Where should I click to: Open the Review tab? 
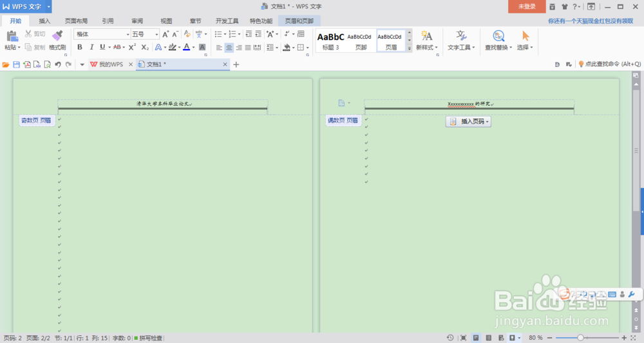137,21
